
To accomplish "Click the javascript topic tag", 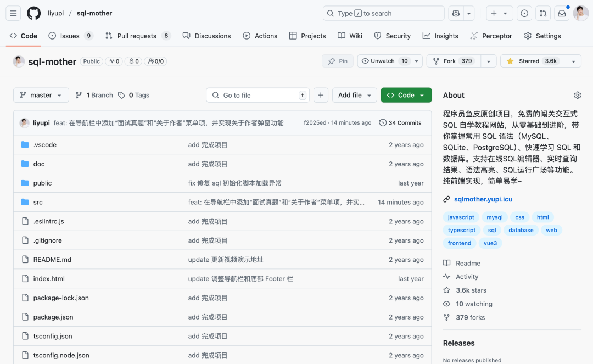I will pyautogui.click(x=461, y=217).
